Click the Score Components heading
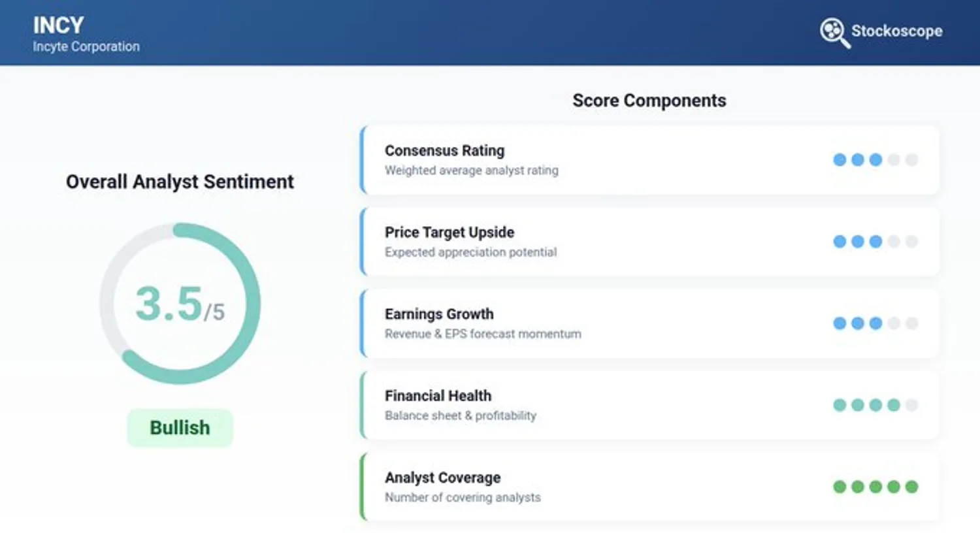 point(649,101)
